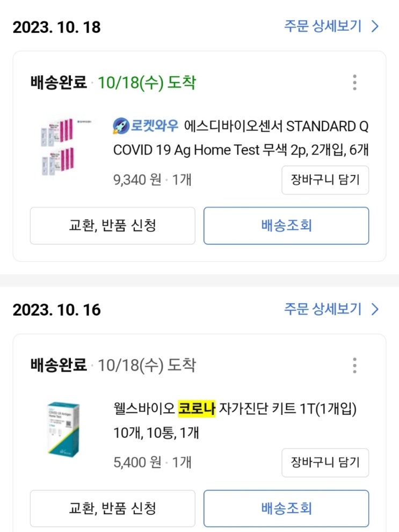Add the STANDARD Q test to cart with 장바구니 담기
Screen dimensions: 399x532
325,180
